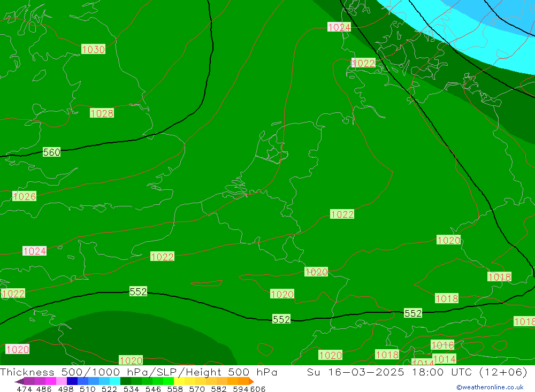Click the orange arrow end of legend
Viewport: 535px width, 392px height.
(251, 381)
